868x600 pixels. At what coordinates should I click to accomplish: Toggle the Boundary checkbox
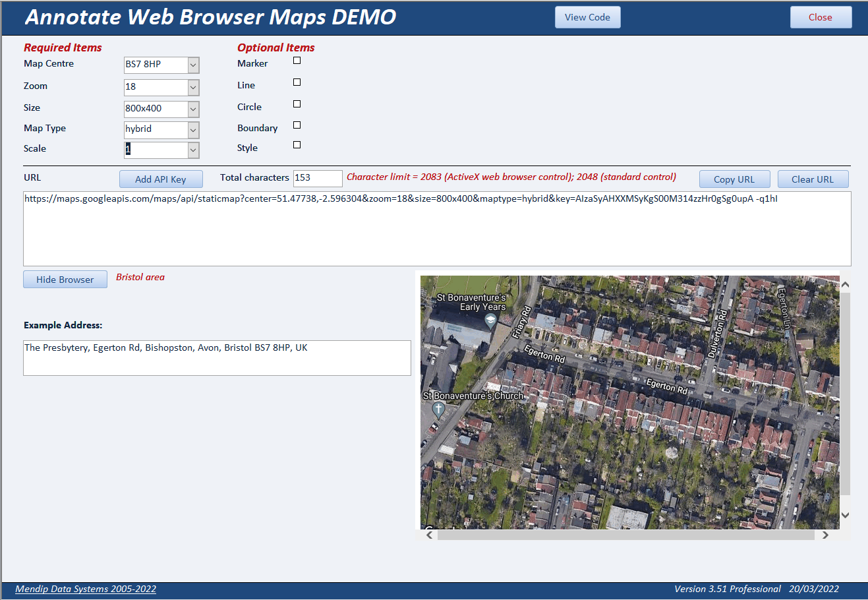click(x=297, y=125)
